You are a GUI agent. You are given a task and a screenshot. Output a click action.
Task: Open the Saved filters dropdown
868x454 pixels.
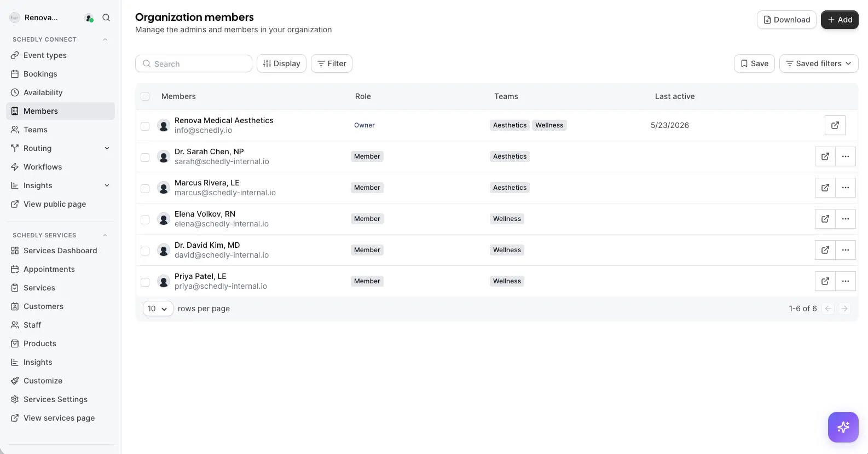(819, 63)
